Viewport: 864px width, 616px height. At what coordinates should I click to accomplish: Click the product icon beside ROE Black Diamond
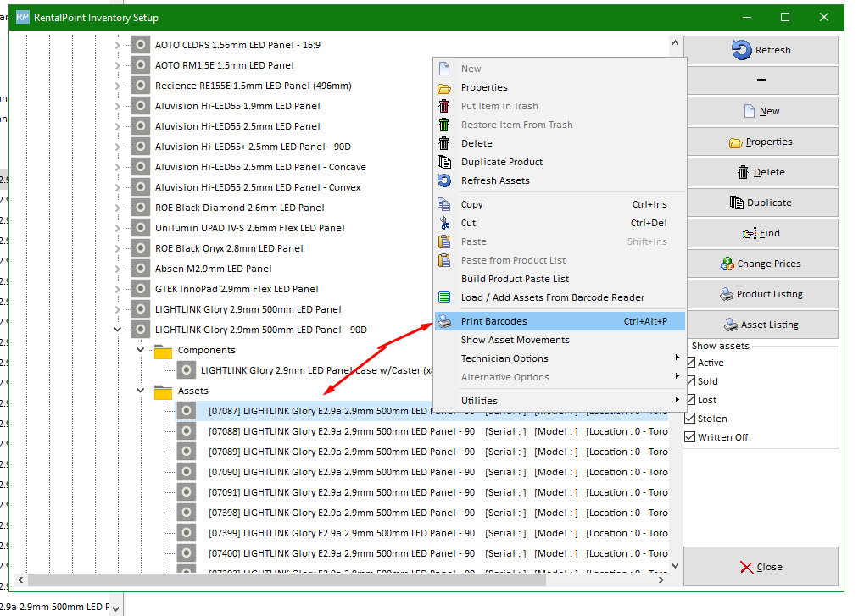point(141,208)
